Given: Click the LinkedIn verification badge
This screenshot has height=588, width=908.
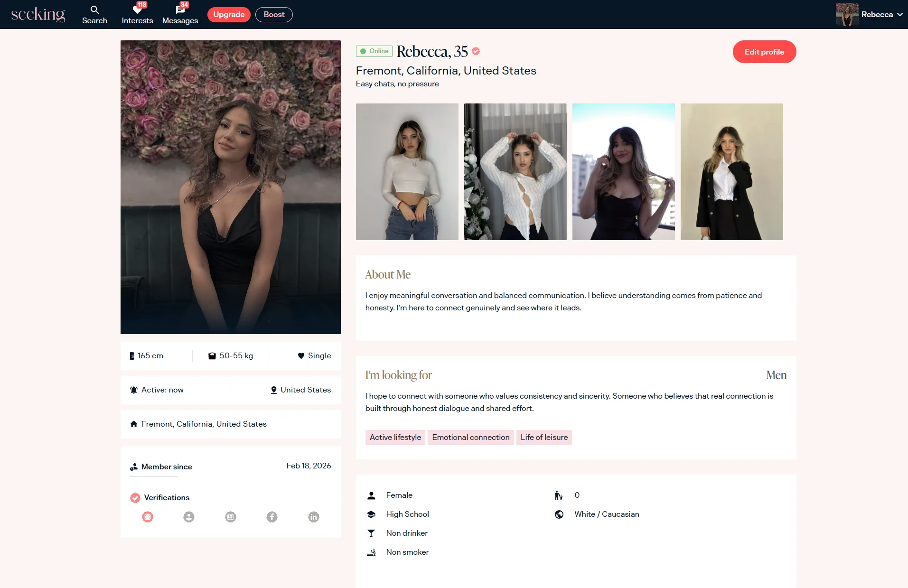Looking at the screenshot, I should click(x=314, y=517).
